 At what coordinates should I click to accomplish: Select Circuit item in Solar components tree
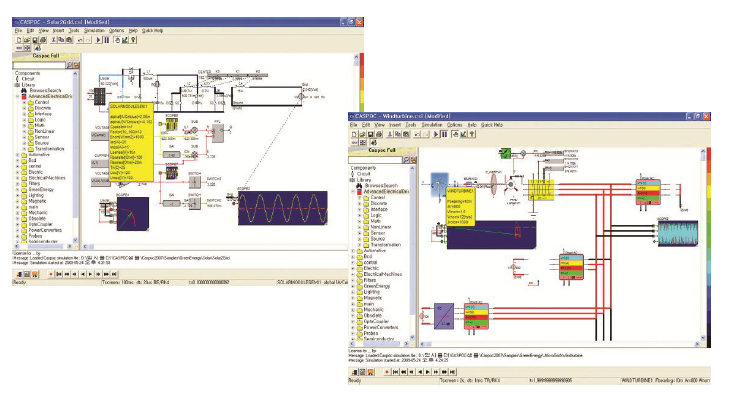point(28,79)
